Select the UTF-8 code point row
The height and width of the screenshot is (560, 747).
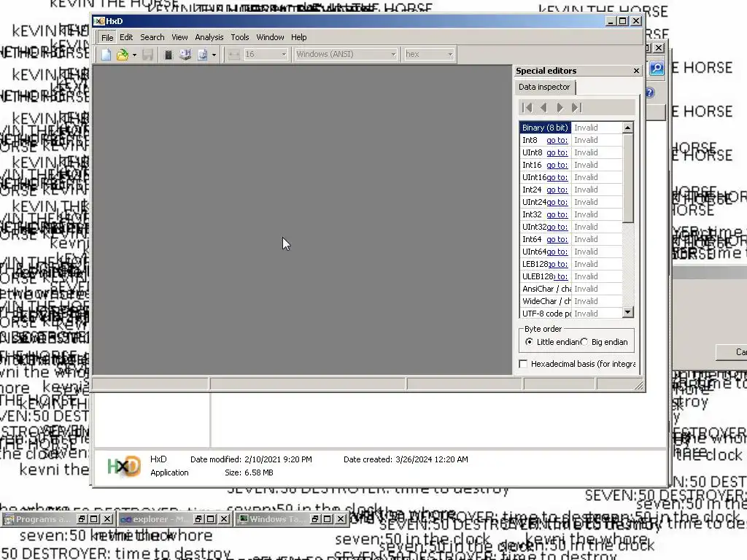pyautogui.click(x=570, y=314)
